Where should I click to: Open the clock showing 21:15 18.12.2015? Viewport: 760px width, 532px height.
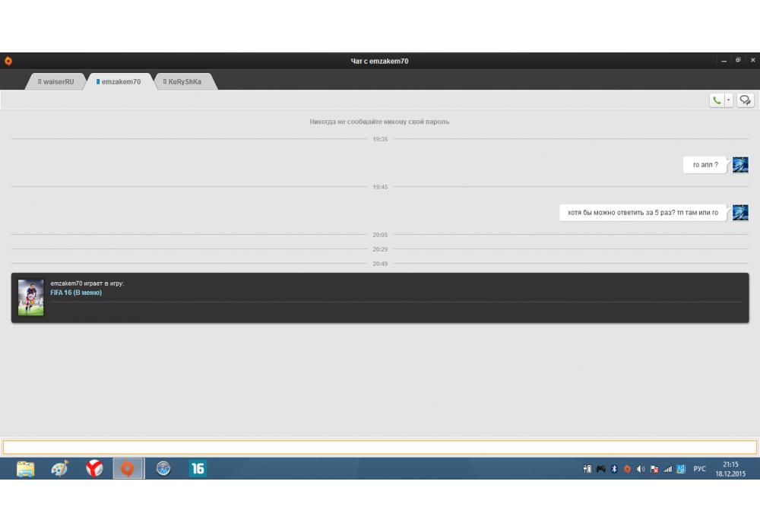click(730, 469)
